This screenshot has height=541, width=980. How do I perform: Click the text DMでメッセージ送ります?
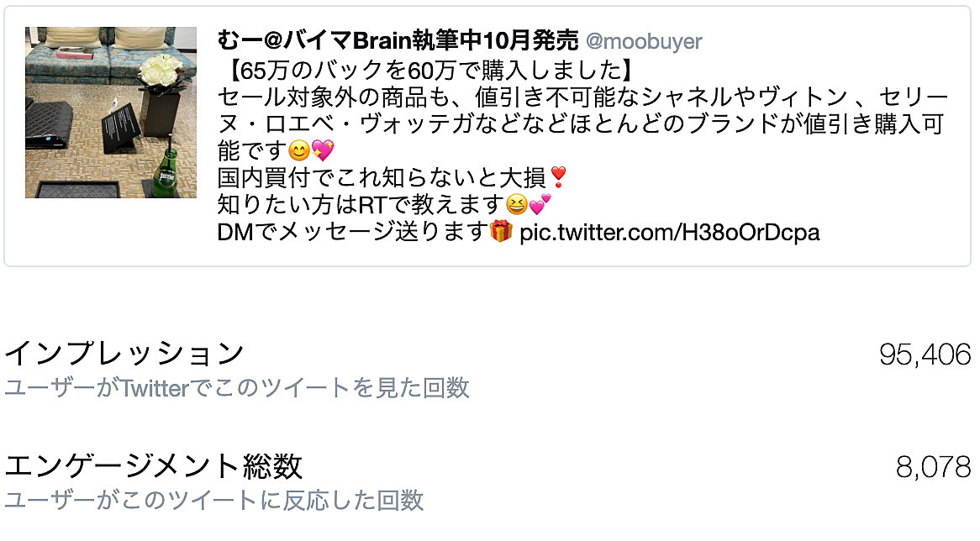pyautogui.click(x=352, y=232)
